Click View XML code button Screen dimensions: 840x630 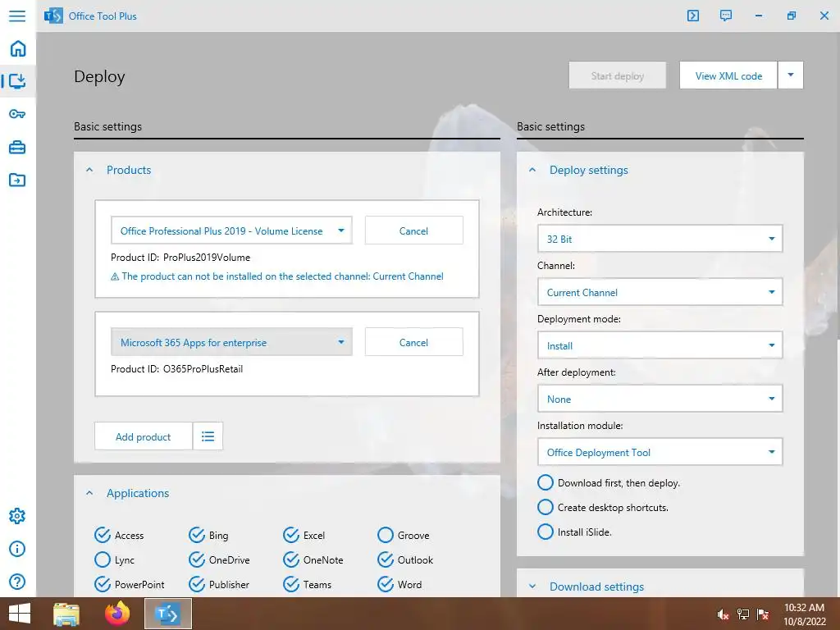click(x=728, y=75)
